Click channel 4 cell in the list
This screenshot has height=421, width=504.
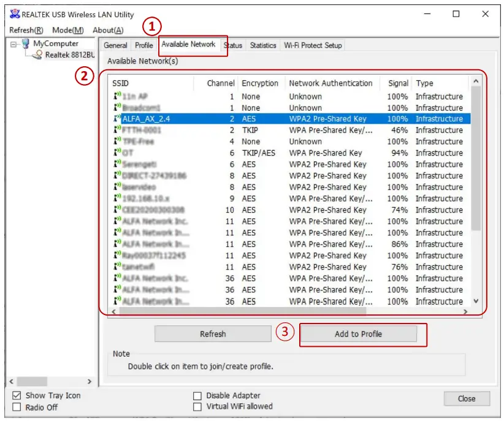tap(232, 142)
